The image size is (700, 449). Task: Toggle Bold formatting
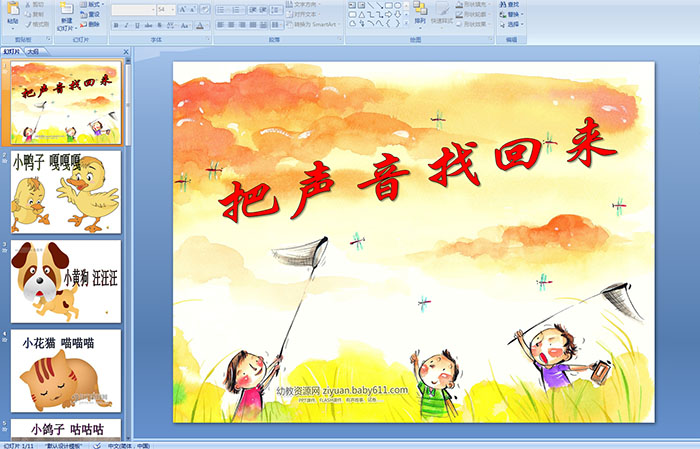(x=116, y=25)
